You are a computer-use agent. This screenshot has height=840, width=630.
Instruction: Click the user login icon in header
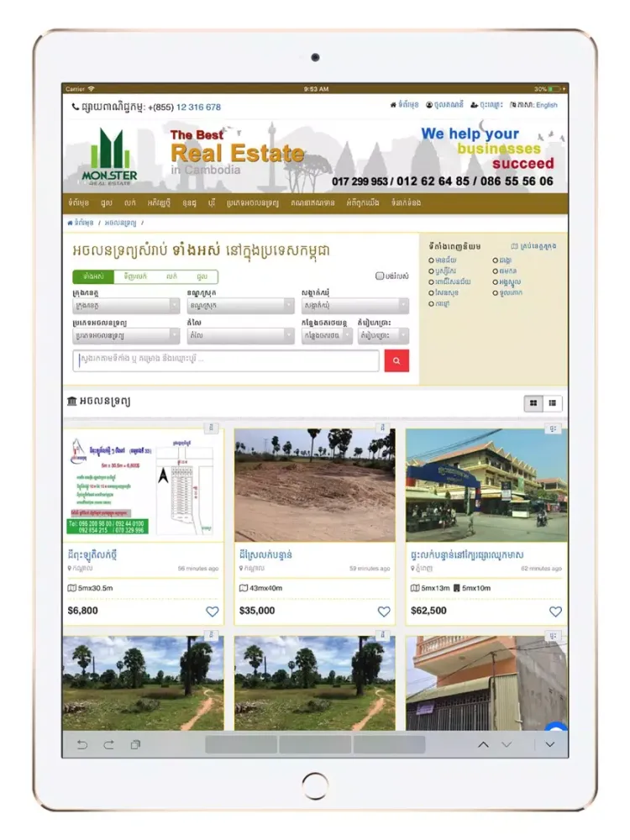(x=429, y=105)
